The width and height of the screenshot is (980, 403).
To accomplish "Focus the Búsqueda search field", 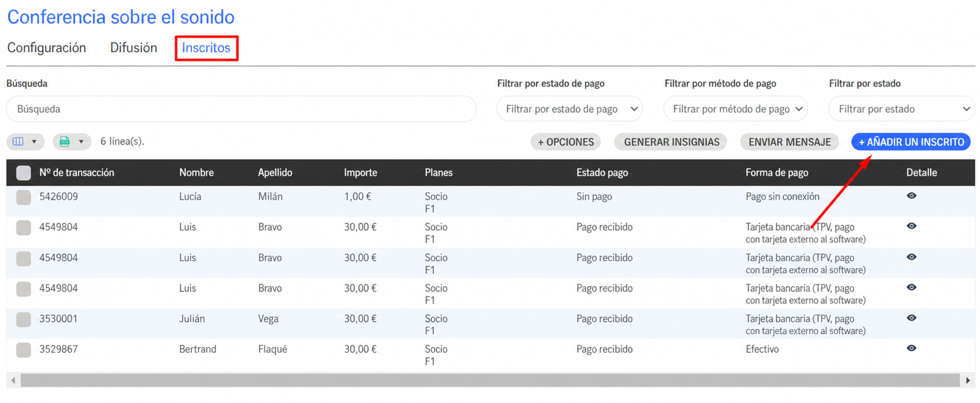I will (x=241, y=109).
